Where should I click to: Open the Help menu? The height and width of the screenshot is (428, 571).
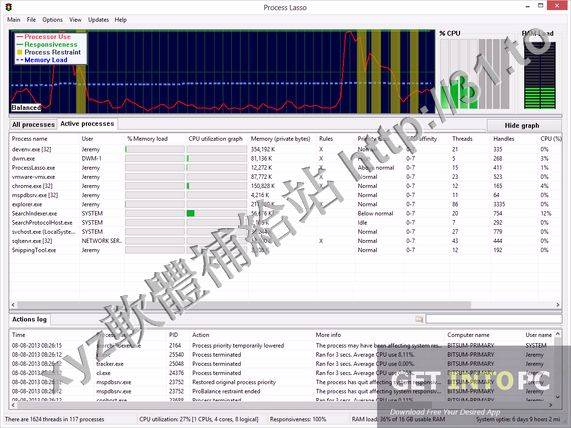click(x=121, y=20)
